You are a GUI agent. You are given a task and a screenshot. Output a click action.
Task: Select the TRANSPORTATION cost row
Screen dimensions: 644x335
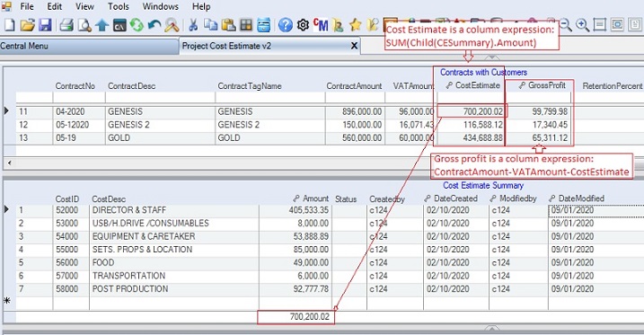coord(329,276)
